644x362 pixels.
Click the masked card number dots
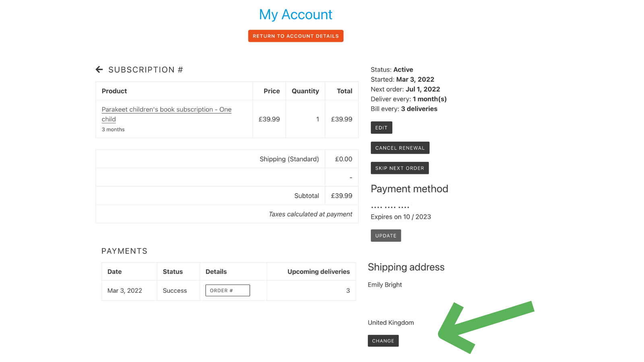pyautogui.click(x=390, y=207)
